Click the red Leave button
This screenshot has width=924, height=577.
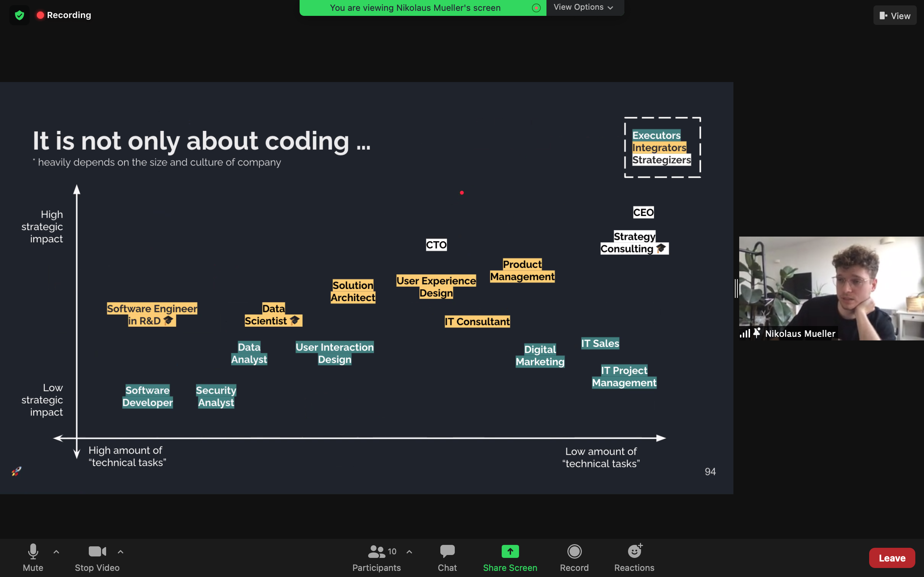[892, 558]
